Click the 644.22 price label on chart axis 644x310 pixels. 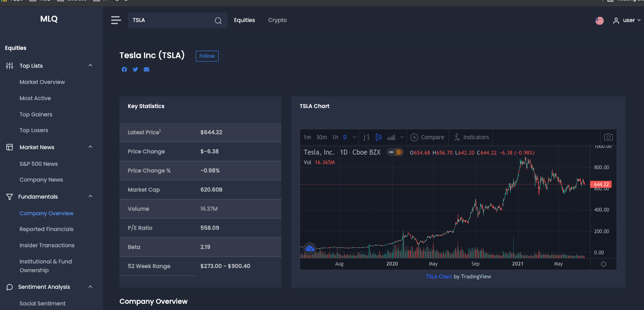601,185
